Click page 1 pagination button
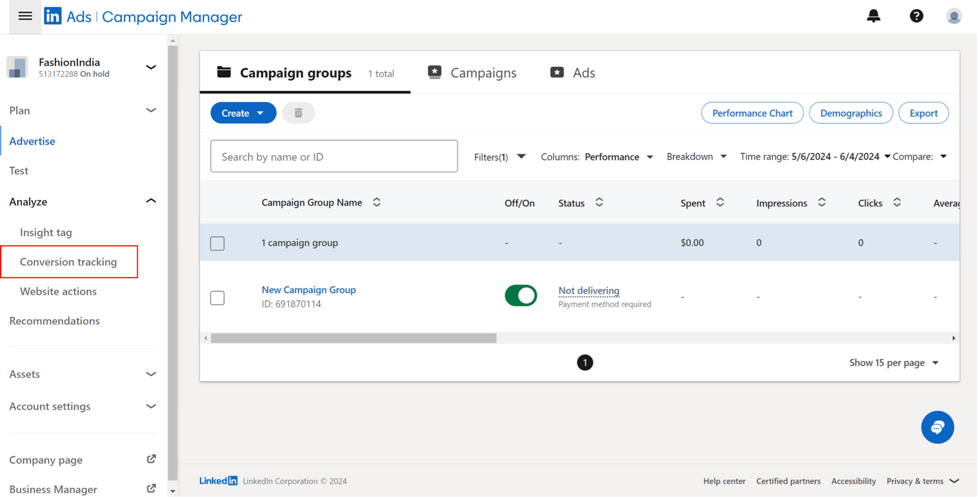 585,363
